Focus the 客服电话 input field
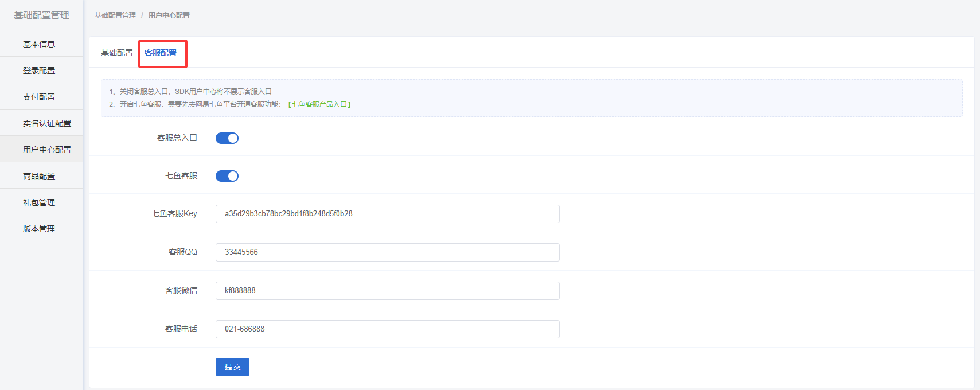 tap(388, 329)
